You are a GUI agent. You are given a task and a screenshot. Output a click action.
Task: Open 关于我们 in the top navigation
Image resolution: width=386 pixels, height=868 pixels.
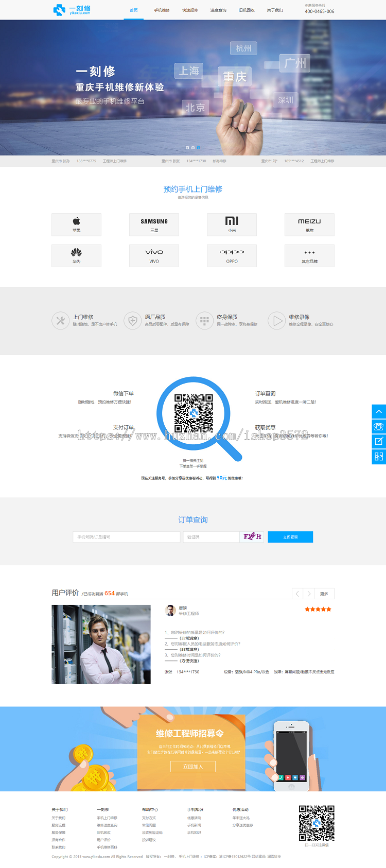275,10
